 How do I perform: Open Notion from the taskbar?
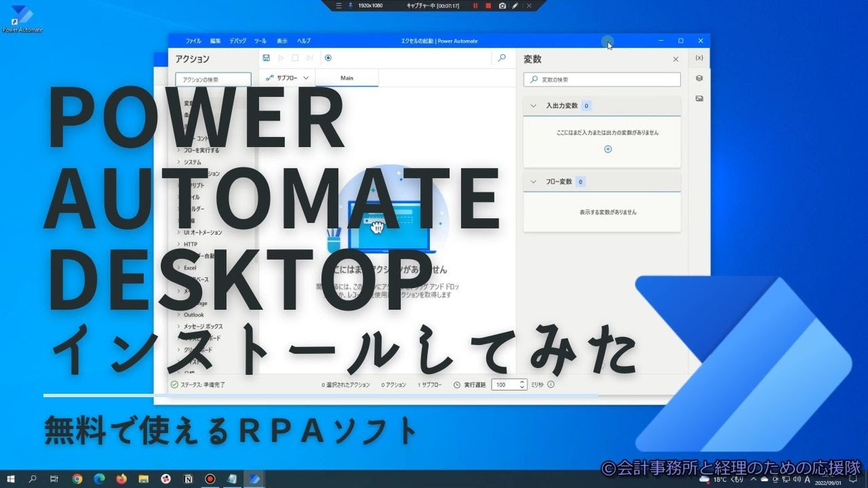coord(188,479)
